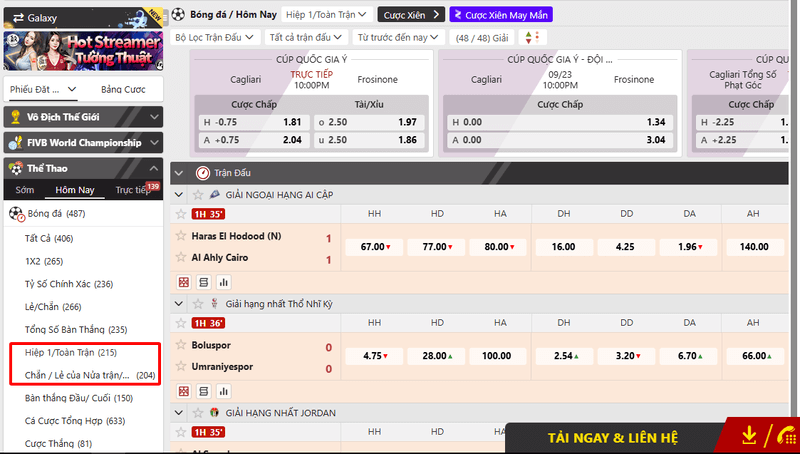This screenshot has width=800, height=454.
Task: Click the odds sort arrows icon
Action: [540, 37]
